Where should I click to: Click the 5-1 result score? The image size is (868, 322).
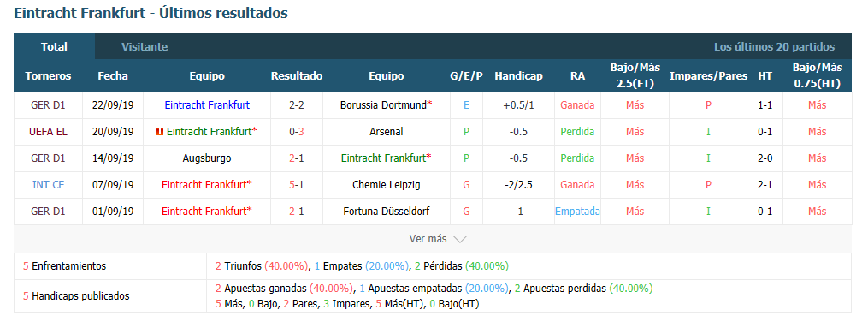pos(296,185)
